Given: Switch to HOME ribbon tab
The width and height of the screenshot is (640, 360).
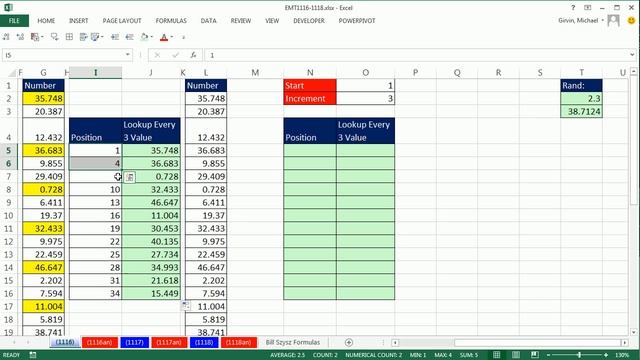Looking at the screenshot, I should point(46,21).
